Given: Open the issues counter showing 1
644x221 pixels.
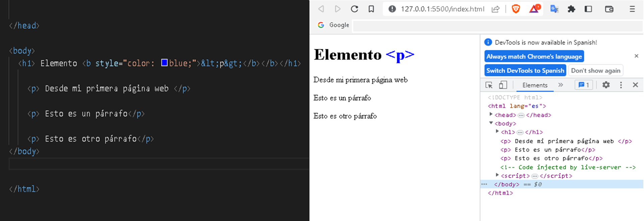Looking at the screenshot, I should tap(584, 85).
